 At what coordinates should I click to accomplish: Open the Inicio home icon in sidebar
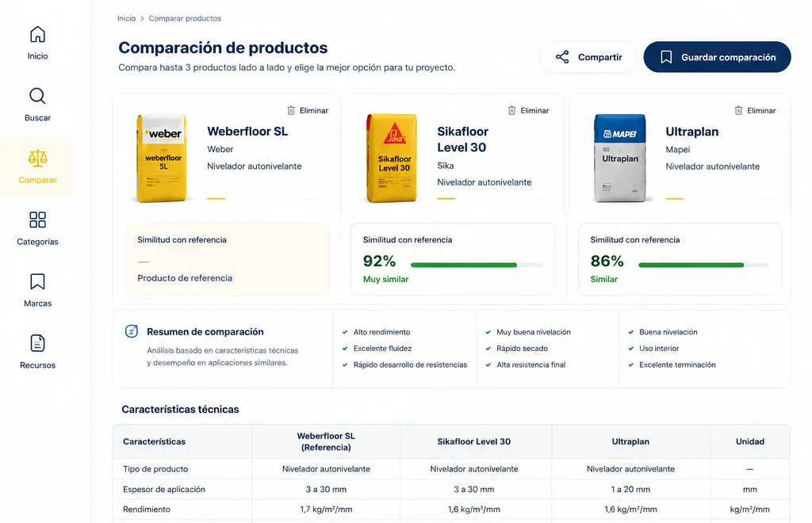point(37,35)
